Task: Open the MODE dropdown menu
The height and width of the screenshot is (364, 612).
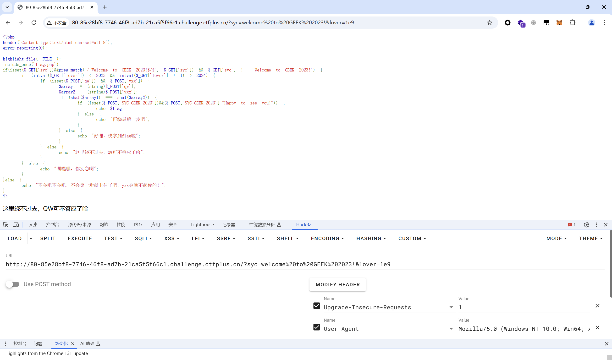Action: (x=557, y=239)
